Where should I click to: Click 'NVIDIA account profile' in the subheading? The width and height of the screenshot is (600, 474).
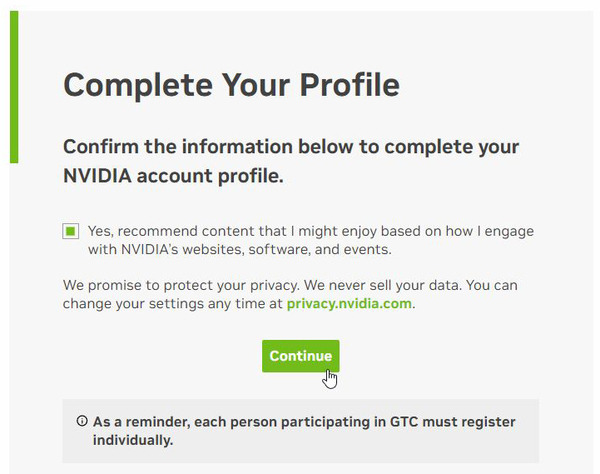(173, 178)
